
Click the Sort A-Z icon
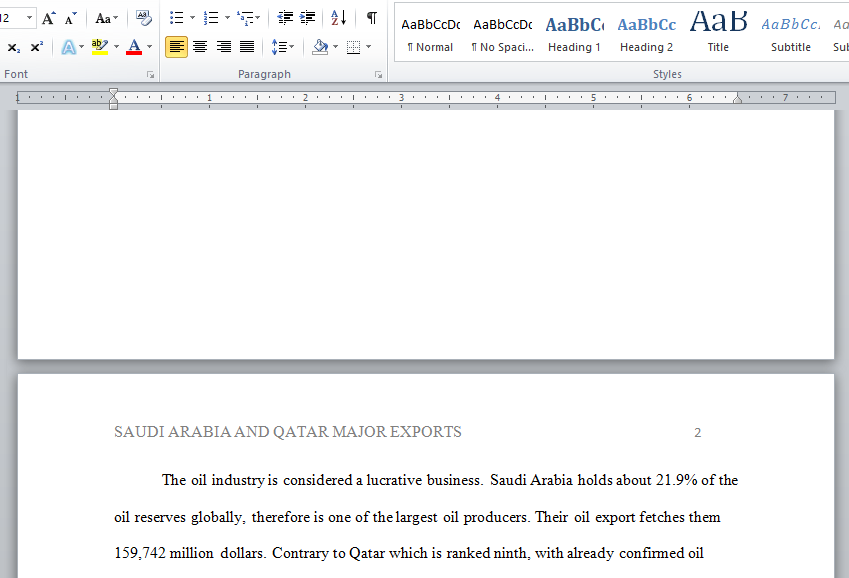click(338, 18)
